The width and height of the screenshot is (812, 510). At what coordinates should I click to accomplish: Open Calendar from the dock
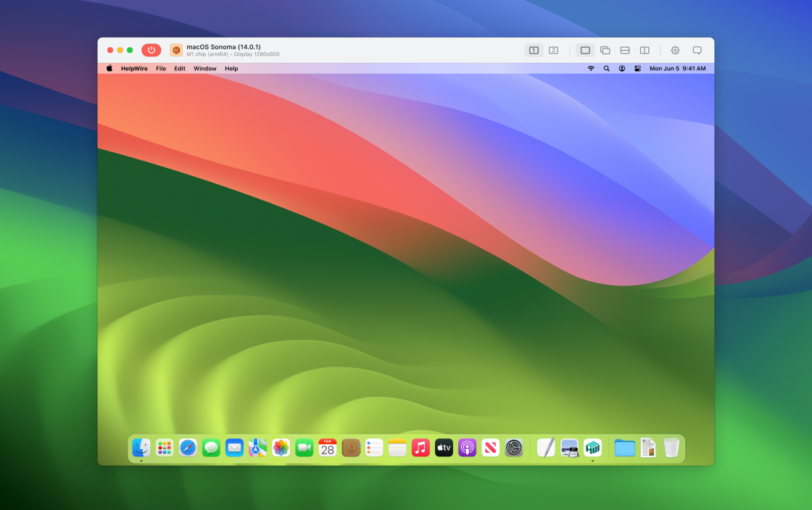click(x=327, y=448)
